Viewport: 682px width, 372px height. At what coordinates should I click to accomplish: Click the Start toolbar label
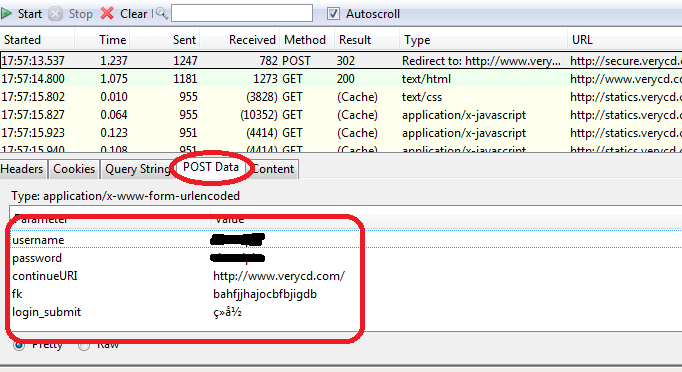(30, 14)
